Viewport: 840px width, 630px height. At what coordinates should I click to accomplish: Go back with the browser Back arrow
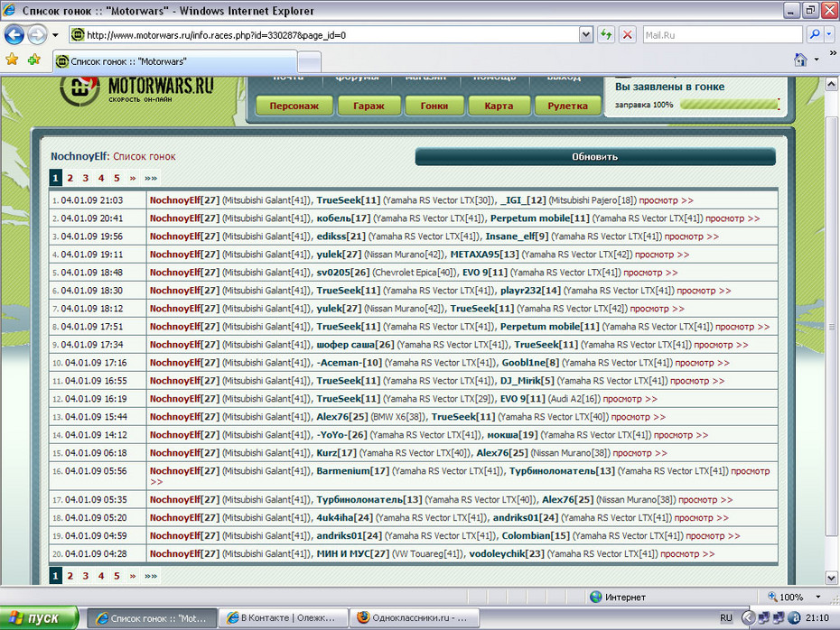[14, 35]
